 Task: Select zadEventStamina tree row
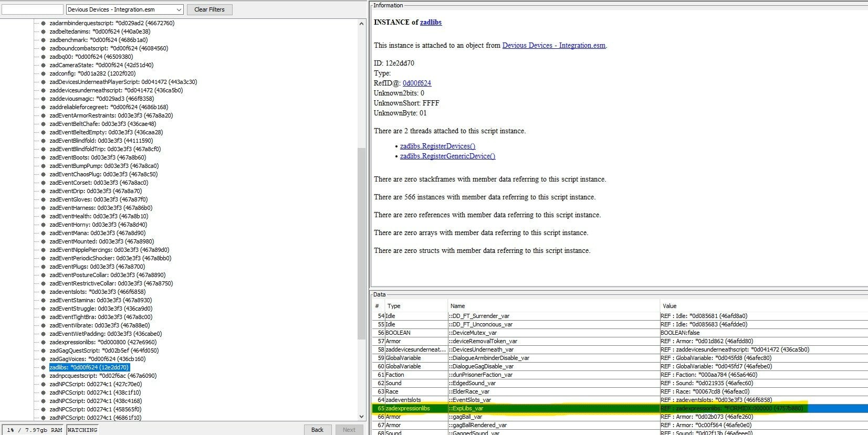(x=101, y=300)
